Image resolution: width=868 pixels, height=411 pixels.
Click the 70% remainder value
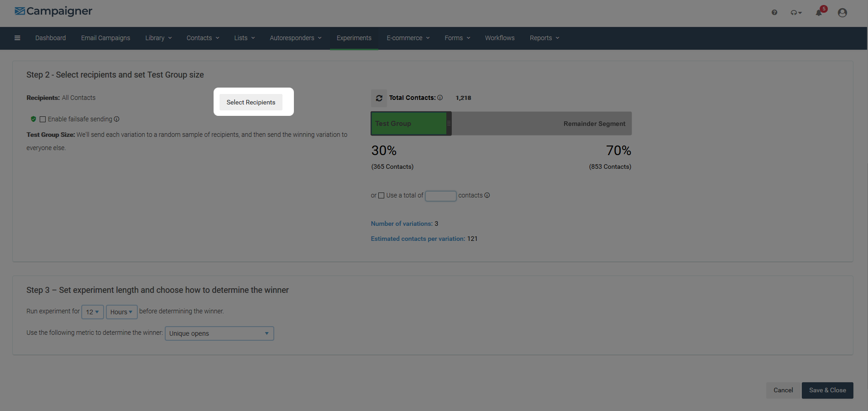click(619, 151)
